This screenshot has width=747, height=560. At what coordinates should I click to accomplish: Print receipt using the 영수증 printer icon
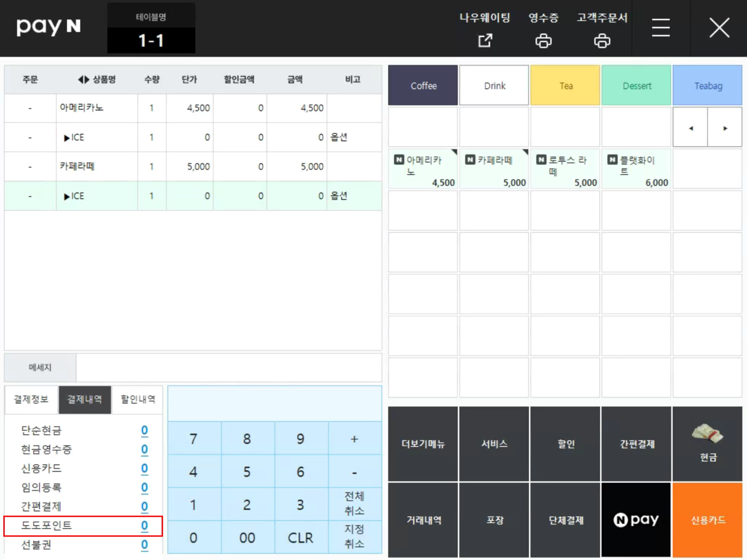click(543, 40)
